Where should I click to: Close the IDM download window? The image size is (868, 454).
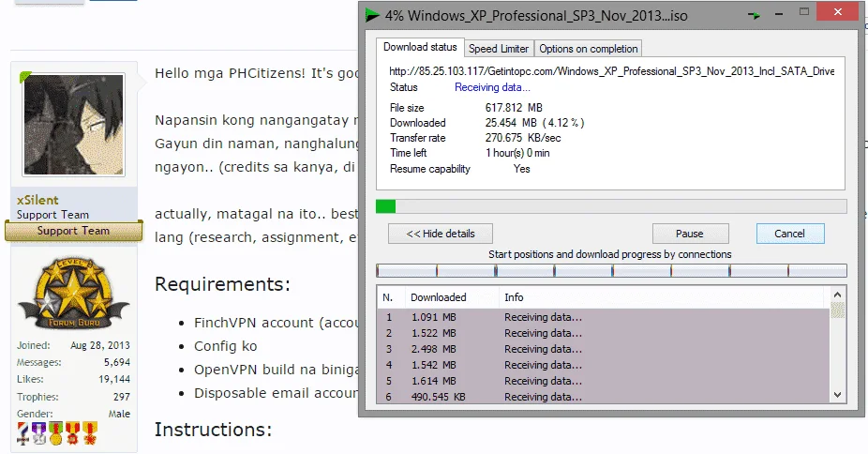[838, 11]
